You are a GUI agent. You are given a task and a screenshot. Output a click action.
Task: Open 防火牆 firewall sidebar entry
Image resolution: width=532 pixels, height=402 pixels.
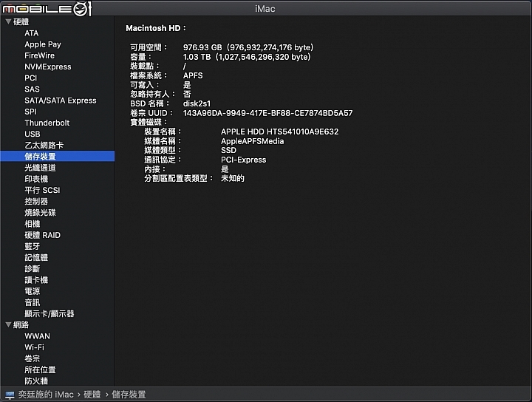36,381
